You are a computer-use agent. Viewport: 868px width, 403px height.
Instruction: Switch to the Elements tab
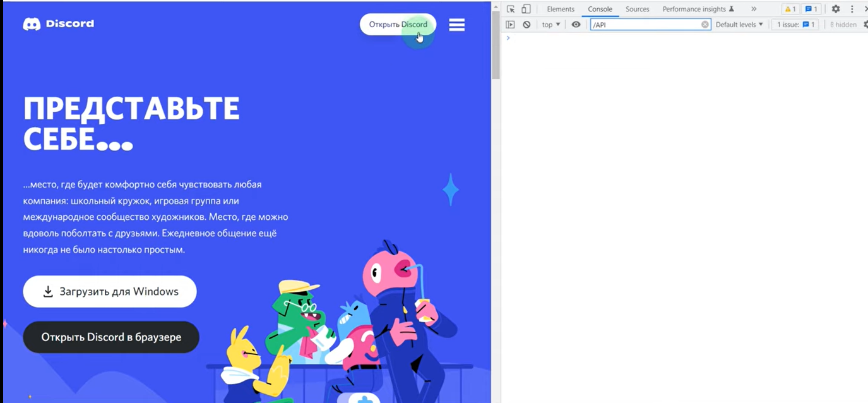click(561, 9)
